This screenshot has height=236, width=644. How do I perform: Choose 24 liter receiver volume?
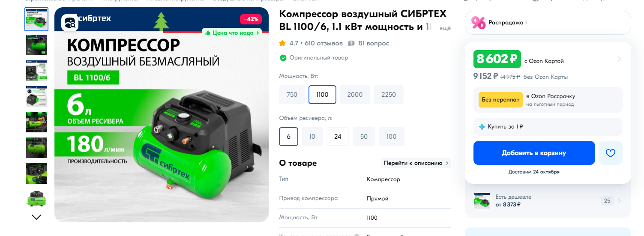(338, 137)
